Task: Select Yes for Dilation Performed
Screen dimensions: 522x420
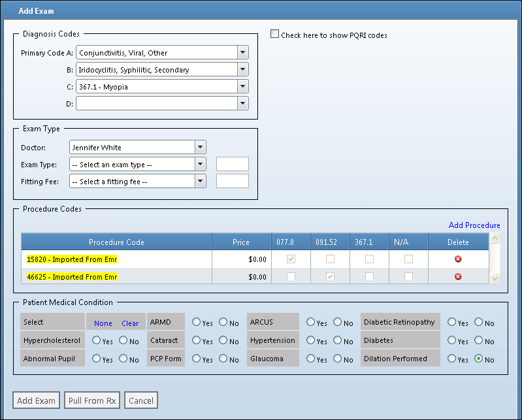Action: pos(451,359)
